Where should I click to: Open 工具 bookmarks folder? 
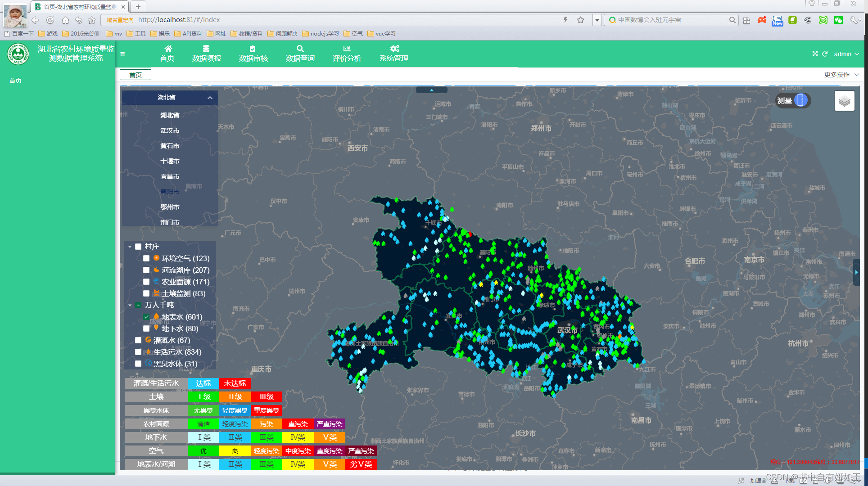click(136, 33)
